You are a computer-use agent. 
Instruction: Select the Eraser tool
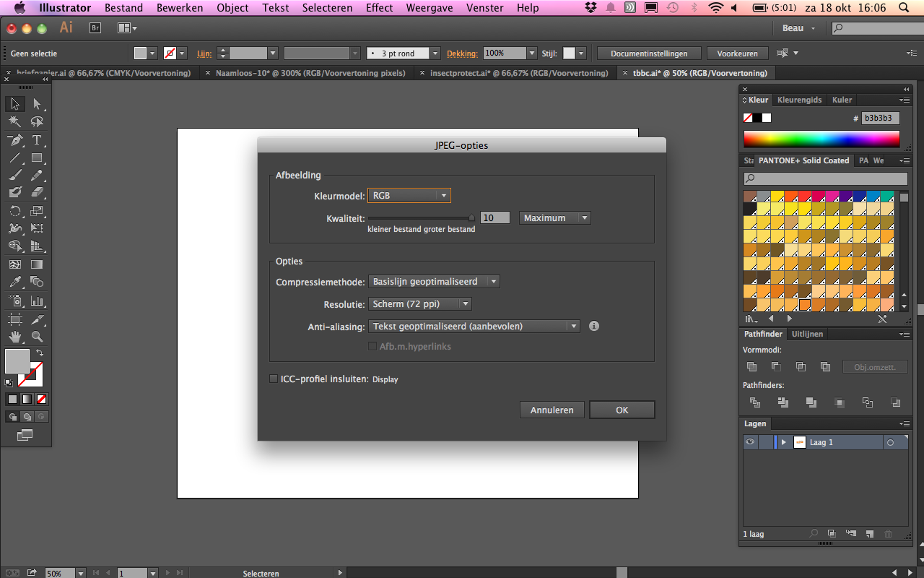pos(37,192)
